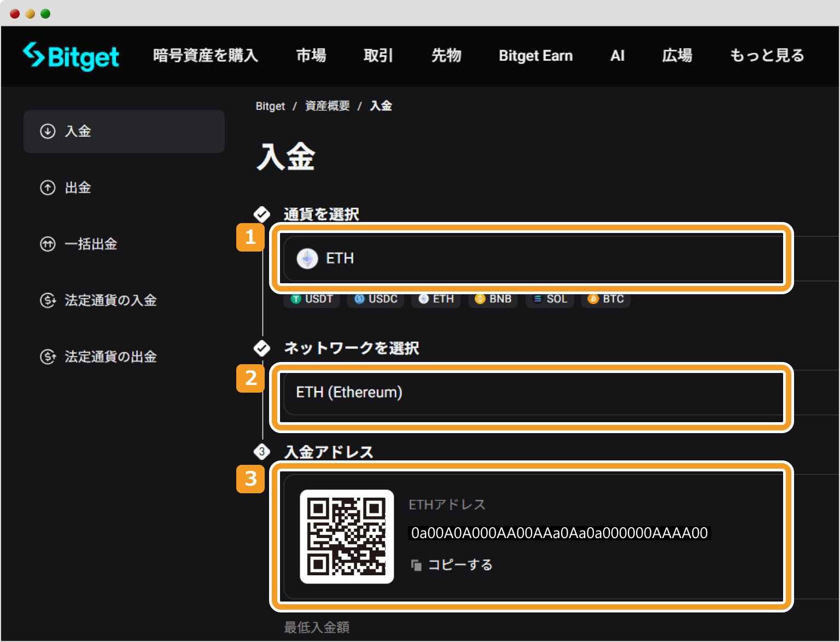Choose the BTC quick-select chip
840x642 pixels.
[606, 299]
